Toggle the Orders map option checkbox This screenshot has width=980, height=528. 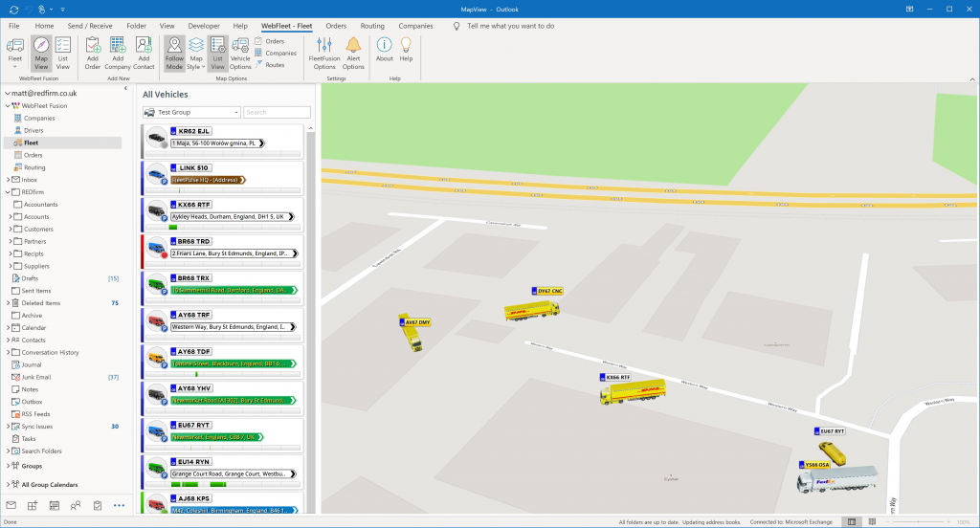[x=269, y=41]
